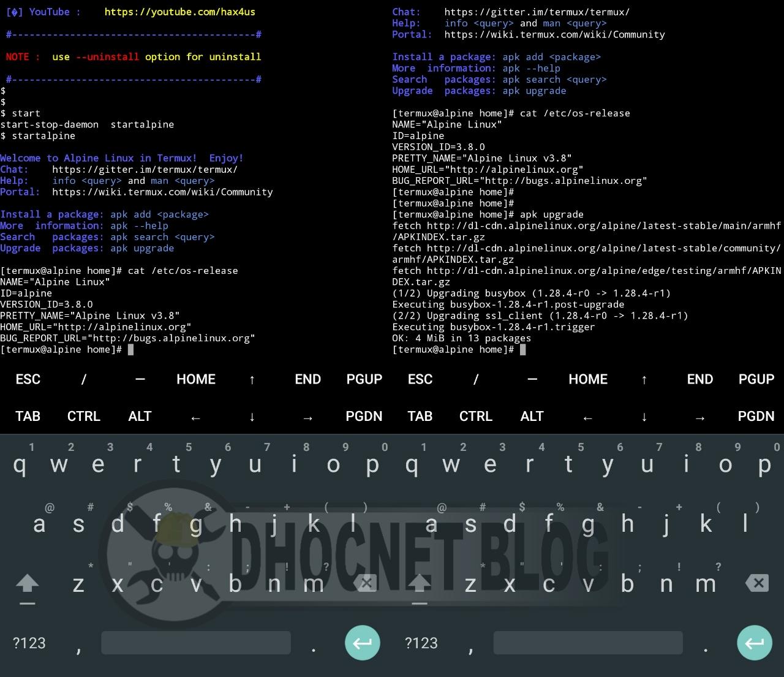The height and width of the screenshot is (677, 784).
Task: Tap the shift arrow on right keyboard
Action: [420, 584]
